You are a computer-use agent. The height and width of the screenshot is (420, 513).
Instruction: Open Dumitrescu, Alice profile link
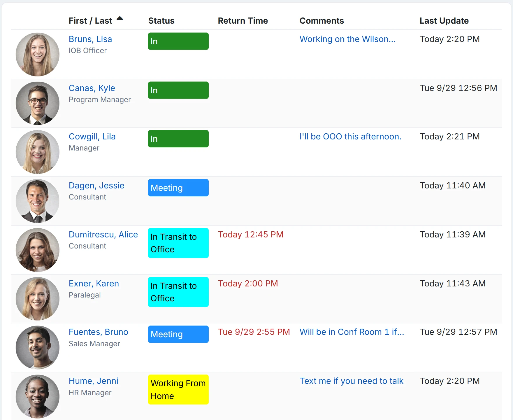click(x=103, y=235)
